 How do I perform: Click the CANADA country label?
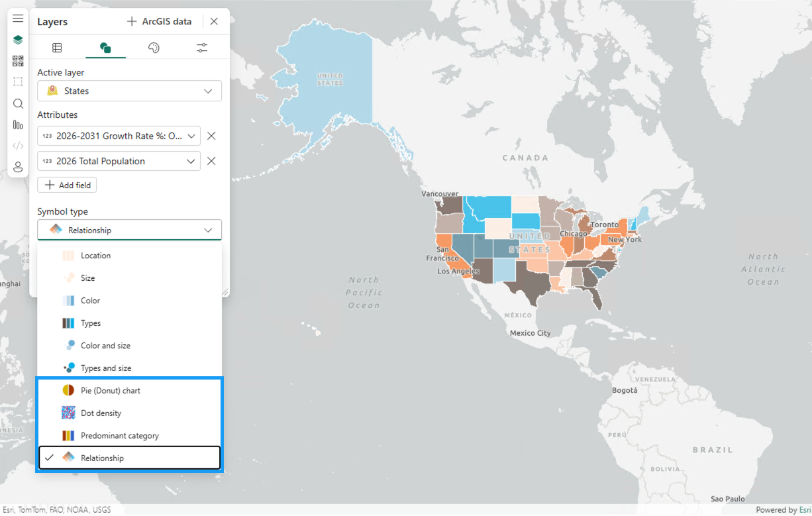[x=525, y=158]
